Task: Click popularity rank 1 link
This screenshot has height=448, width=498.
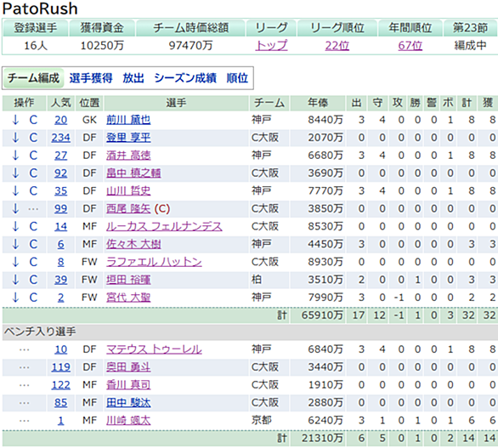Action: click(x=60, y=421)
